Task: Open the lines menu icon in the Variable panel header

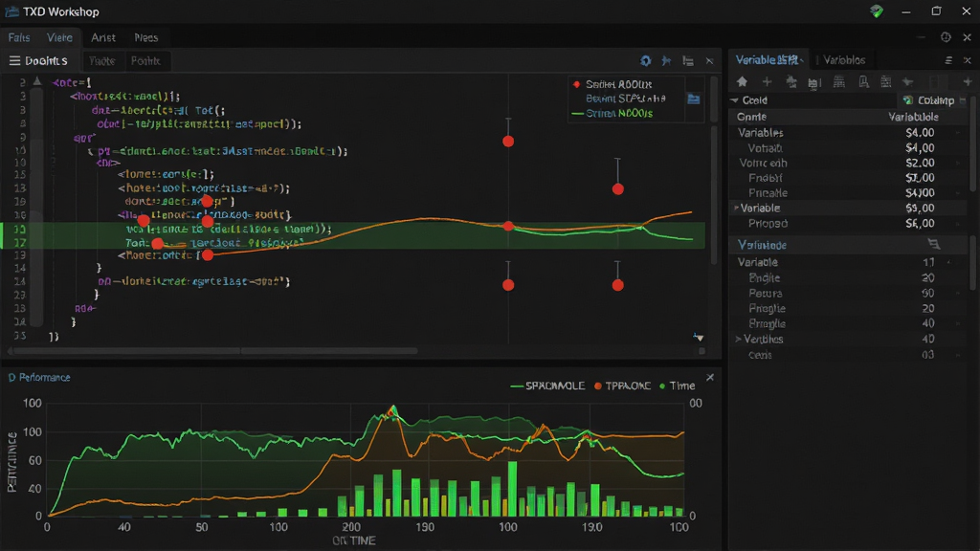Action: pos(948,60)
